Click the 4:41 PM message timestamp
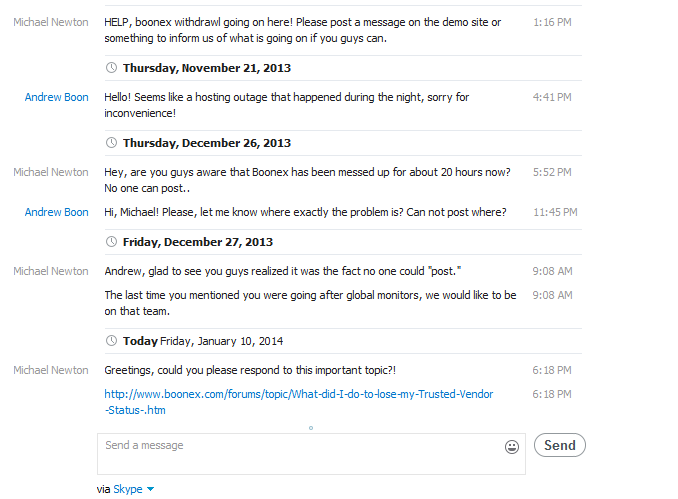The image size is (678, 499). pyautogui.click(x=552, y=98)
